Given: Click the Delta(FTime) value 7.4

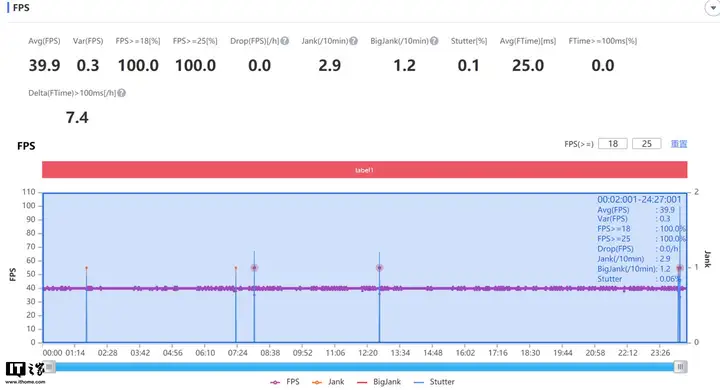Looking at the screenshot, I should (77, 118).
